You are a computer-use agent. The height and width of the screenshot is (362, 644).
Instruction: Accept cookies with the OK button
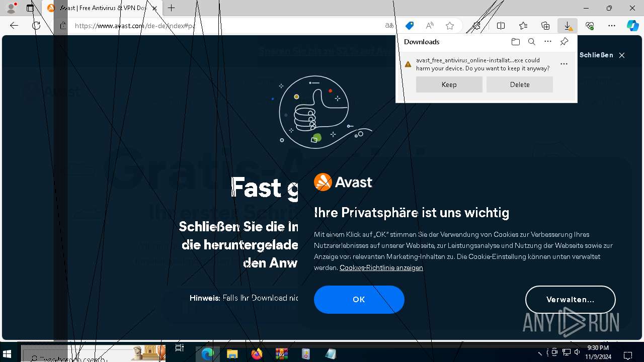tap(359, 300)
